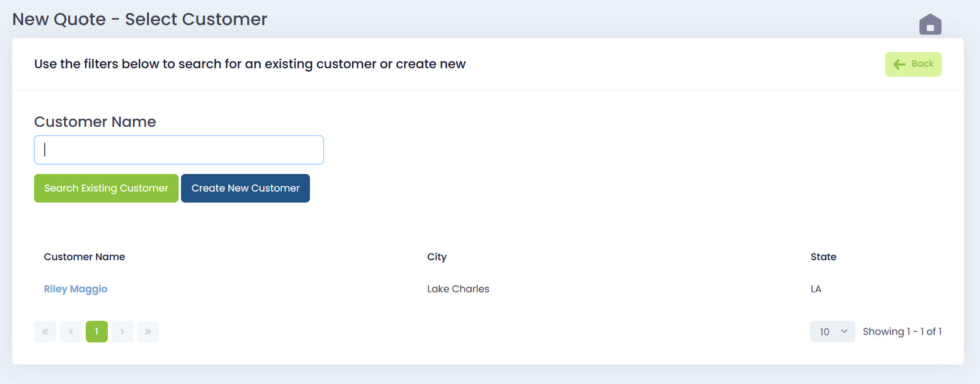The image size is (980, 384).
Task: Click the 'New Quote - Select Customer' heading
Action: [x=140, y=20]
